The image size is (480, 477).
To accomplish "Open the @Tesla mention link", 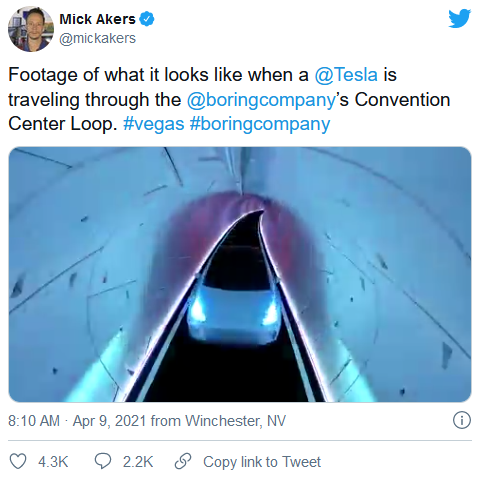I will tap(346, 74).
